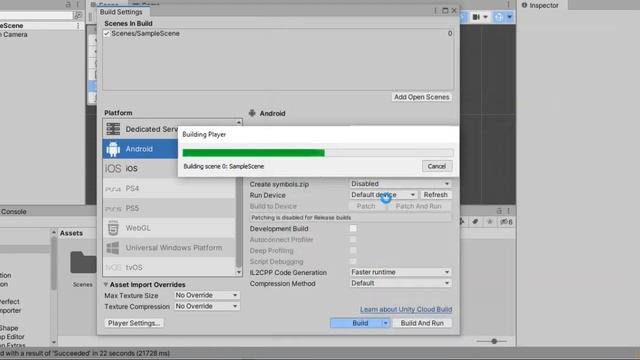The width and height of the screenshot is (640, 360).
Task: Select the WebGL platform entry
Action: coord(169,228)
